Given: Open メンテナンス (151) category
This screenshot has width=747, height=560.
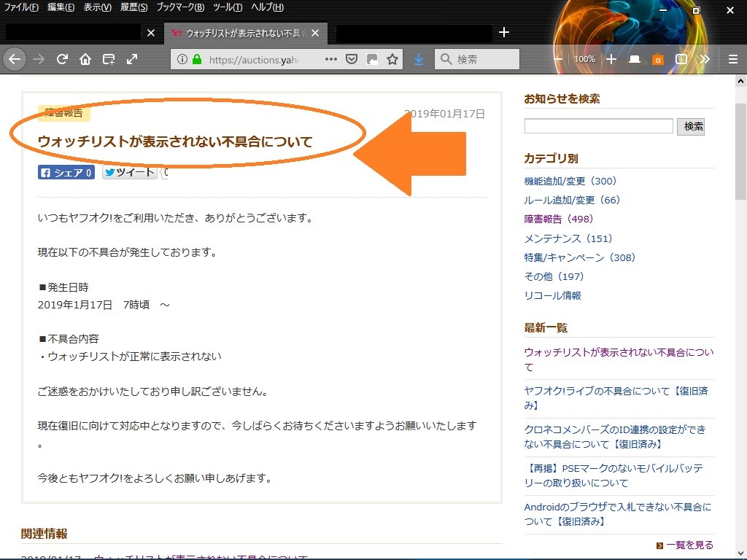Looking at the screenshot, I should (x=568, y=238).
